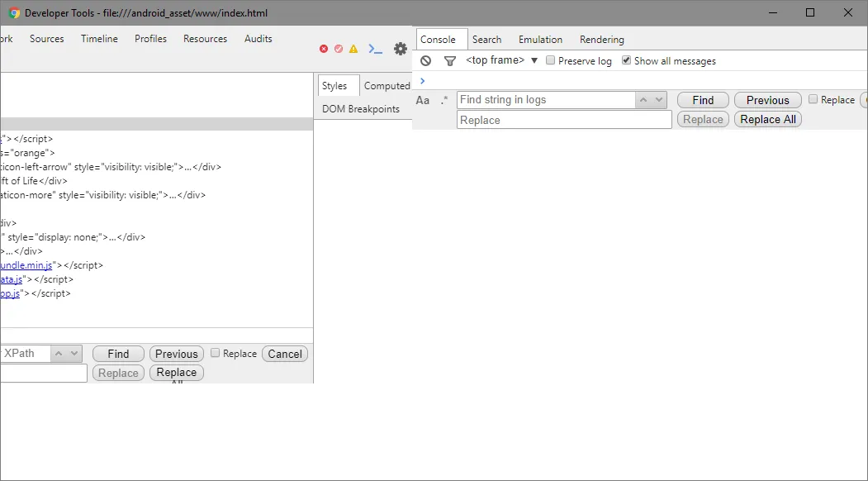Screen dimensions: 868x481
Task: Open DevTools settings gear
Action: (401, 49)
